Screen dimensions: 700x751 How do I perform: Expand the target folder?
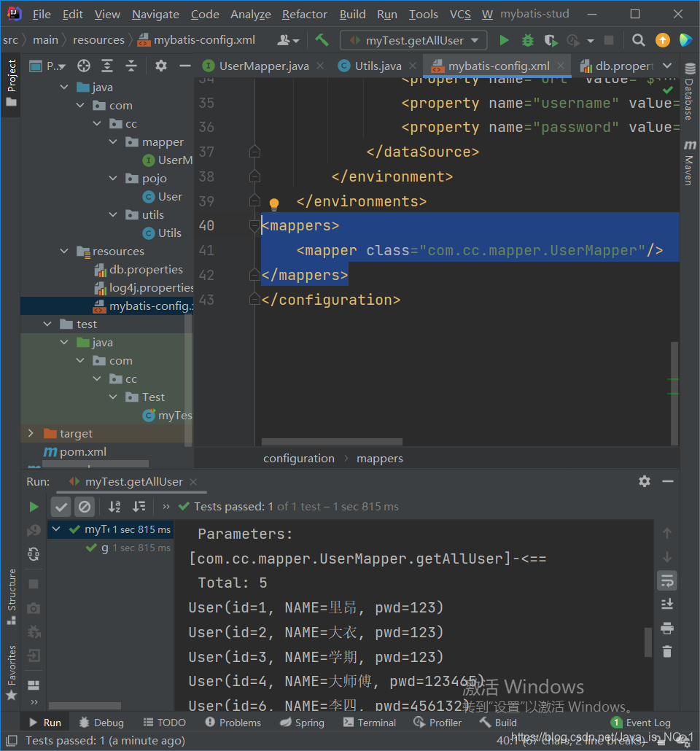pyautogui.click(x=31, y=433)
